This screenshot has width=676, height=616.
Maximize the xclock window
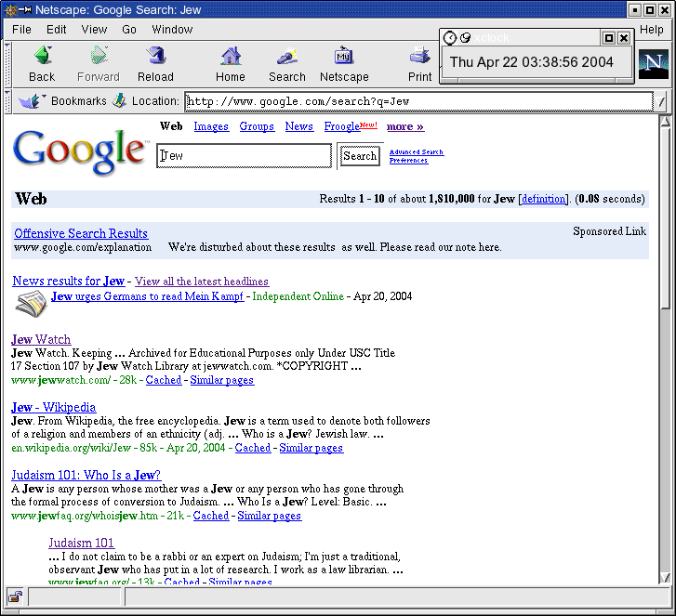tap(609, 38)
